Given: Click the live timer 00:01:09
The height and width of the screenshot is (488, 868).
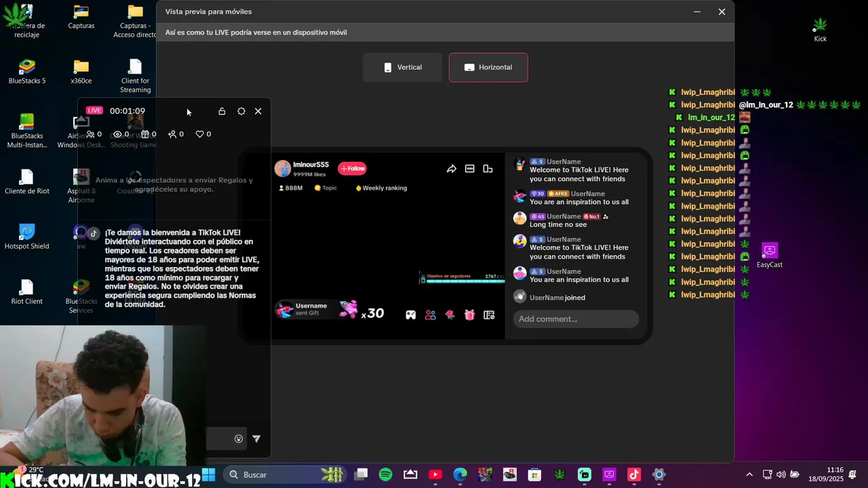Looking at the screenshot, I should 127,110.
